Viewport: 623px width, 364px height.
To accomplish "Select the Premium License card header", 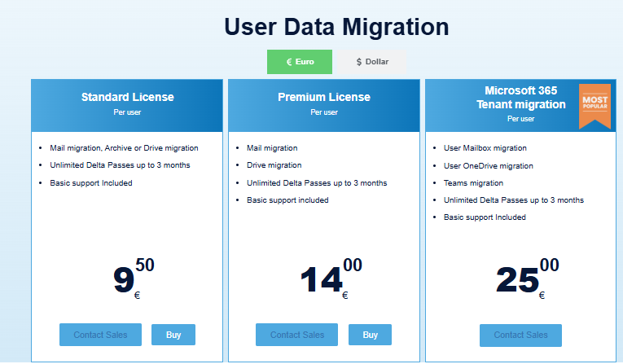I will click(x=324, y=106).
